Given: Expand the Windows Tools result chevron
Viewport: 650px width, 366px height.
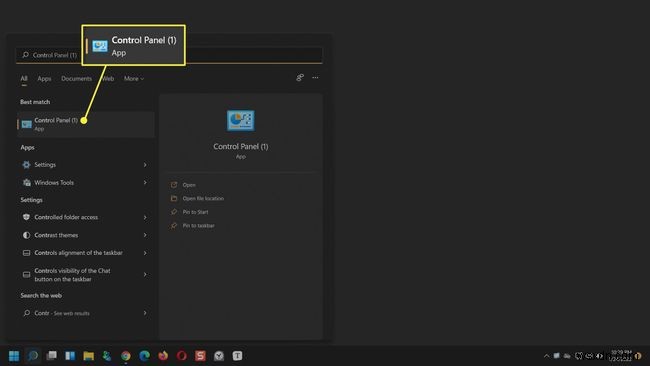Looking at the screenshot, I should pos(145,182).
